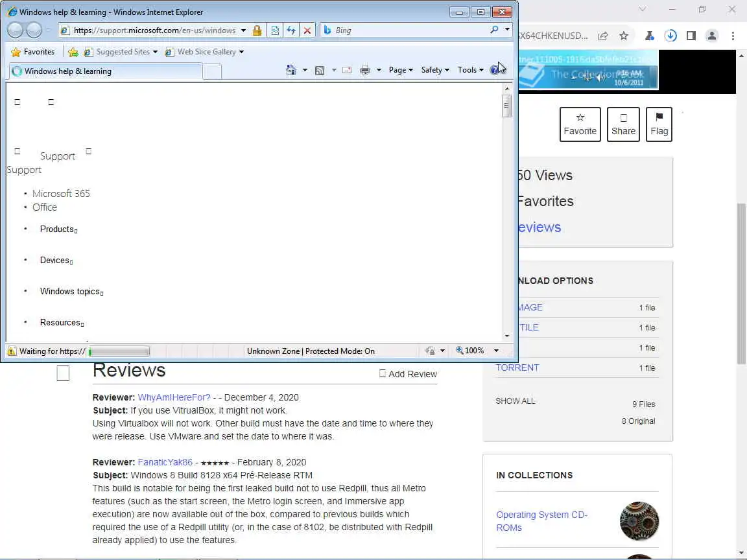Click the Read Mail icon

(x=347, y=70)
